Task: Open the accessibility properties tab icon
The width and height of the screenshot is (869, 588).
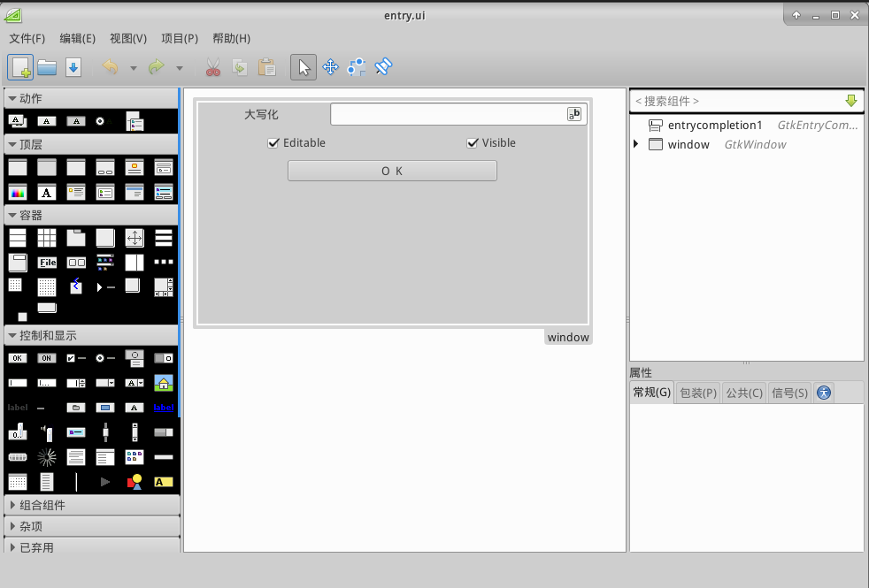Action: click(824, 393)
